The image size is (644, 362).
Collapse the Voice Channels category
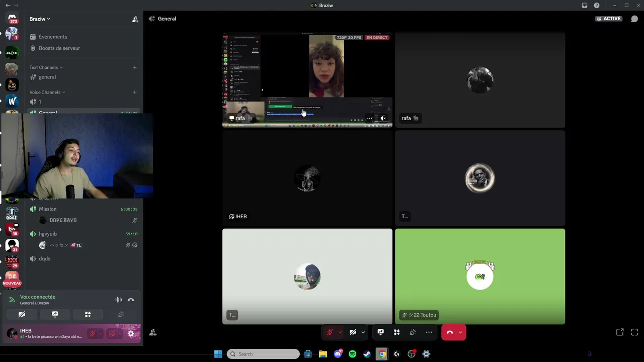[x=47, y=92]
